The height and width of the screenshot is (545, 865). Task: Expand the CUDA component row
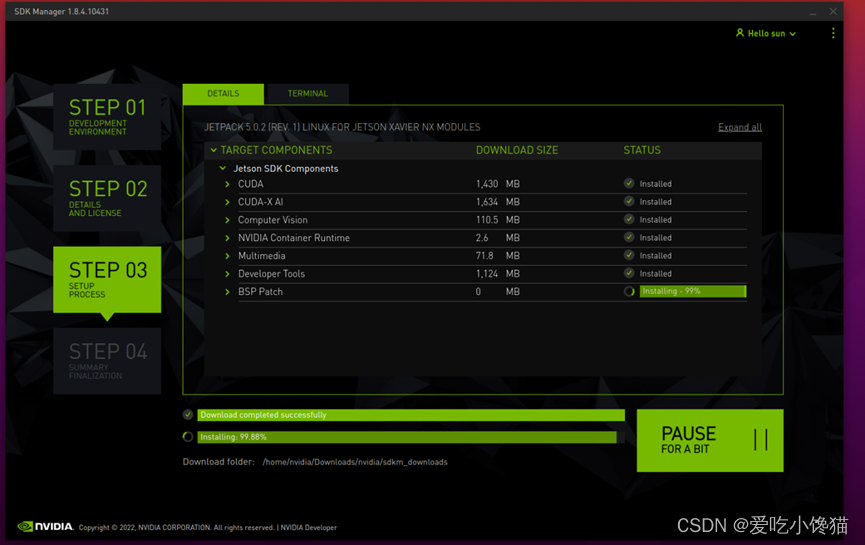click(x=227, y=184)
